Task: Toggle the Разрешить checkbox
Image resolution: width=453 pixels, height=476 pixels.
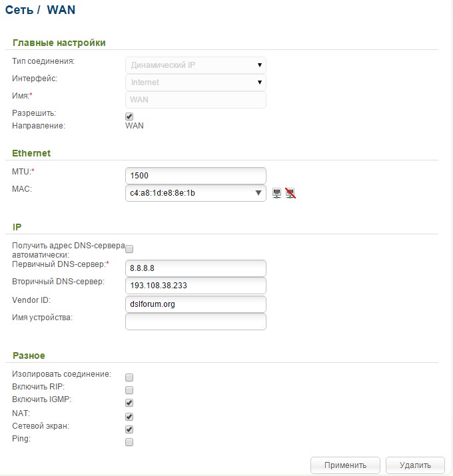Action: pos(129,116)
